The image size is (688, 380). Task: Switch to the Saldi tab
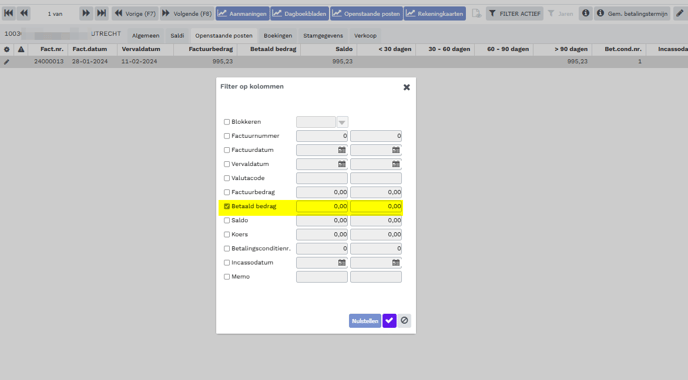point(177,36)
